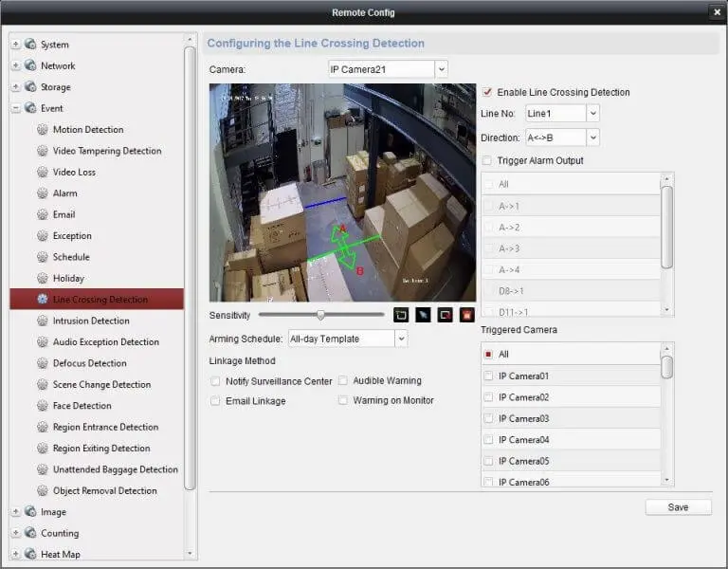Image resolution: width=728 pixels, height=569 pixels.
Task: Open the Camera dropdown showing IP Camera21
Action: pyautogui.click(x=441, y=69)
